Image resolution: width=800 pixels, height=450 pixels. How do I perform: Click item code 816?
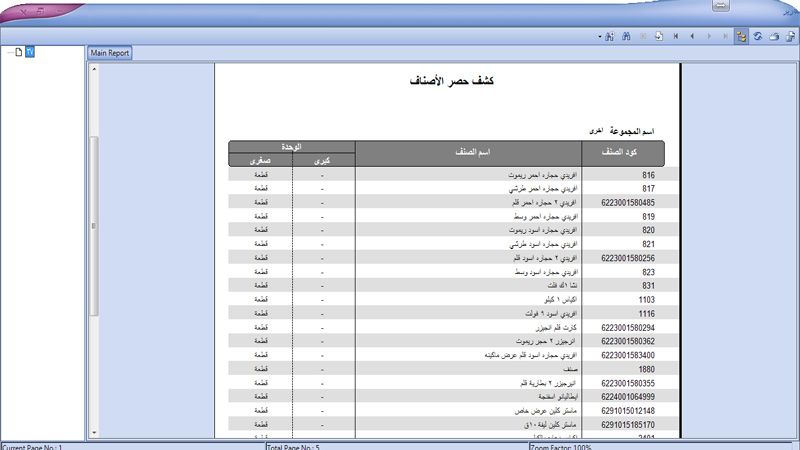(648, 175)
